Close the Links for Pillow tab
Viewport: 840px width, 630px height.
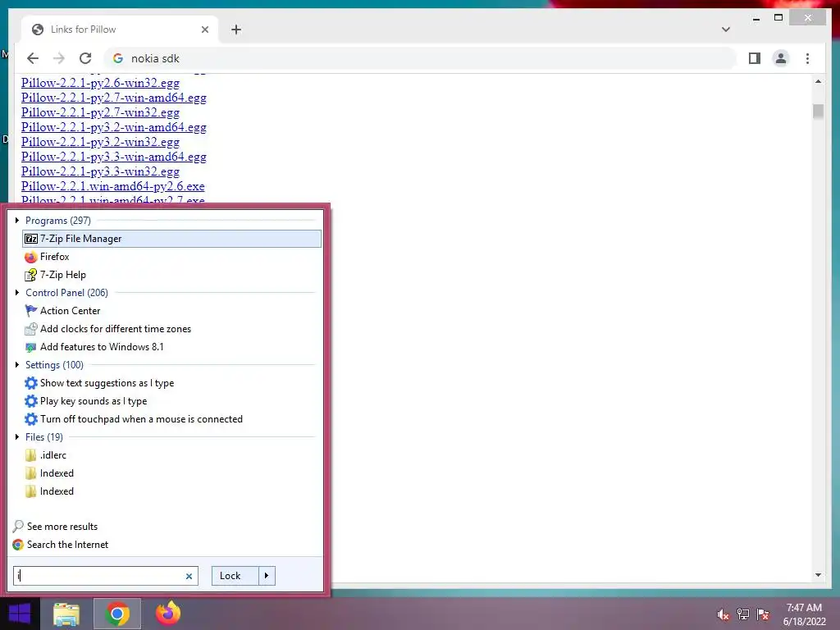[x=204, y=30]
